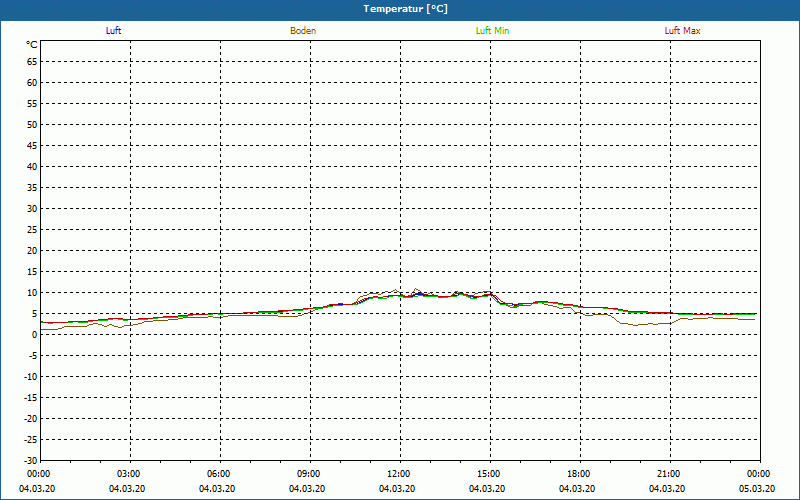Screen dimensions: 800x500
Task: Click the -30 y-axis value
Action: click(31, 461)
